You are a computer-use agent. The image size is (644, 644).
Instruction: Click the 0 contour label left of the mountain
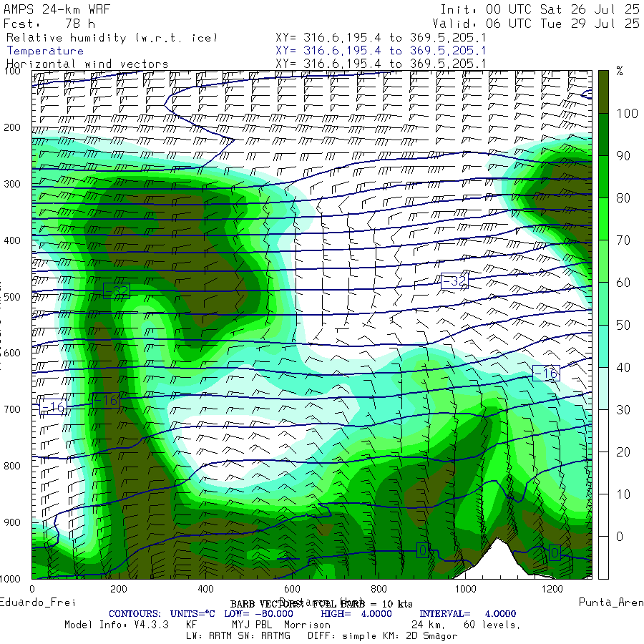423,550
